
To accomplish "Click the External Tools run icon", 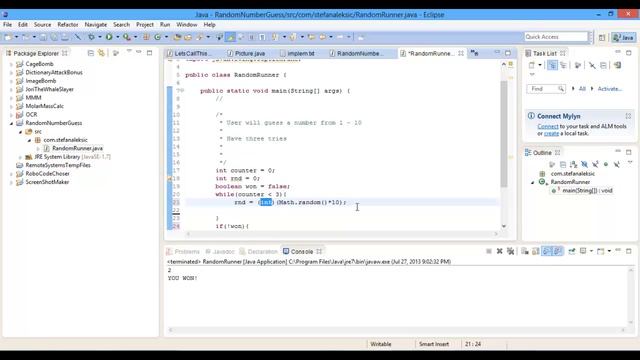I will 127,37.
